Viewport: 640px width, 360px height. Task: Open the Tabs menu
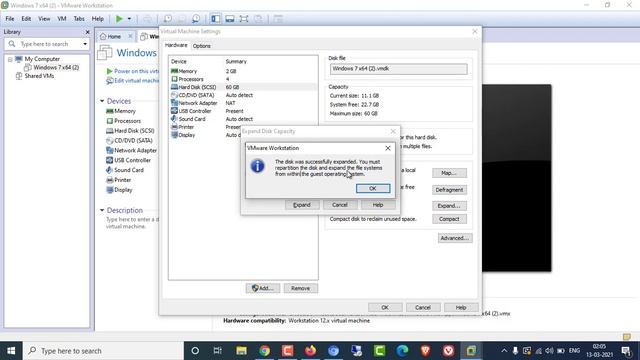(79, 19)
